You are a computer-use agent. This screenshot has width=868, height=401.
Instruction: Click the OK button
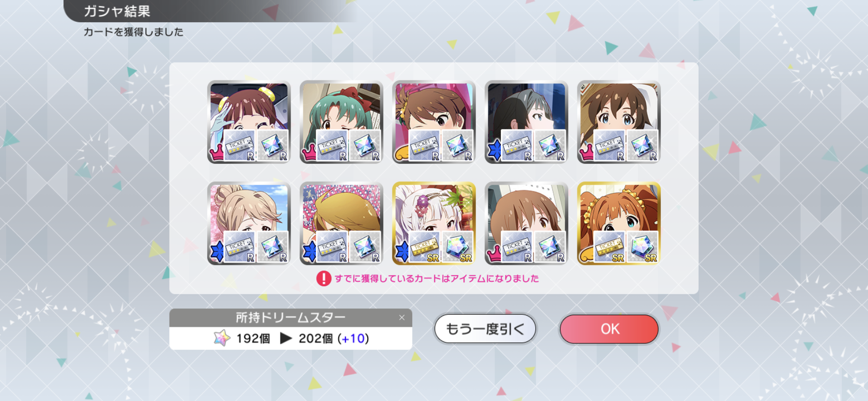[609, 329]
